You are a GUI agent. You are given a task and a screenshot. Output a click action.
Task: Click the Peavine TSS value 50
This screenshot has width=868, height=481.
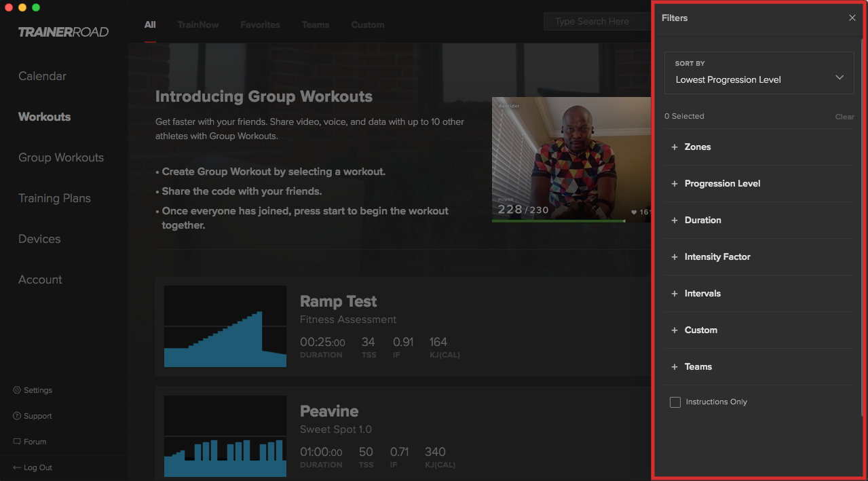pos(366,452)
